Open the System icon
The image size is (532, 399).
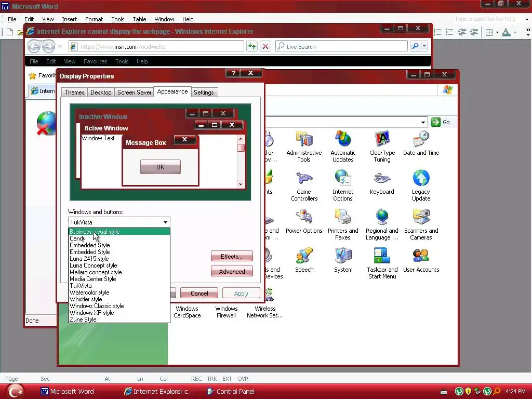coord(343,260)
